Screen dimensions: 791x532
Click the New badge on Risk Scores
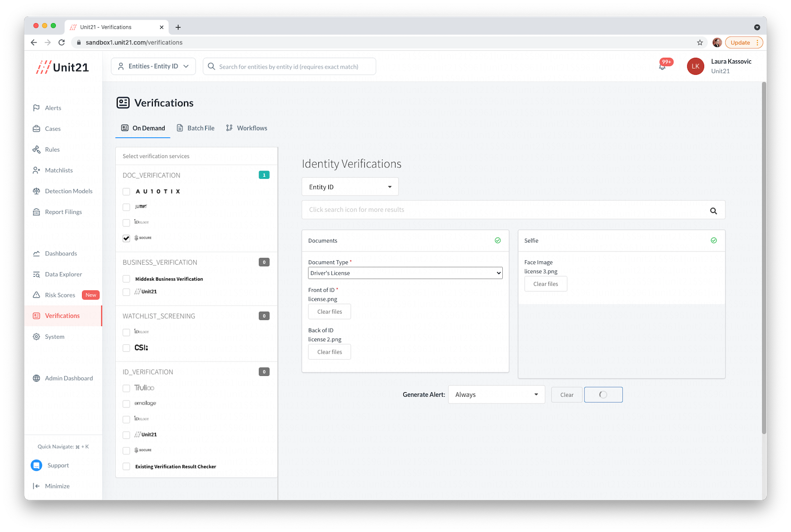(x=91, y=295)
